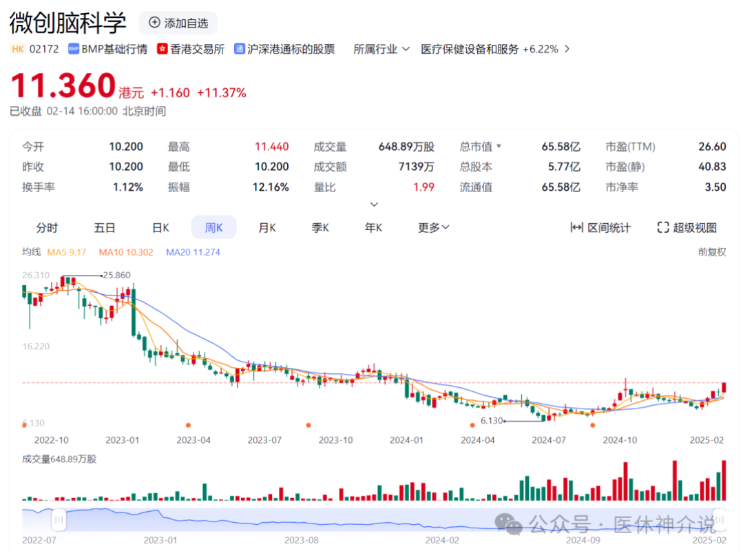Change the 前复权 adjustment setting
Viewport: 743px width, 560px height.
712,252
